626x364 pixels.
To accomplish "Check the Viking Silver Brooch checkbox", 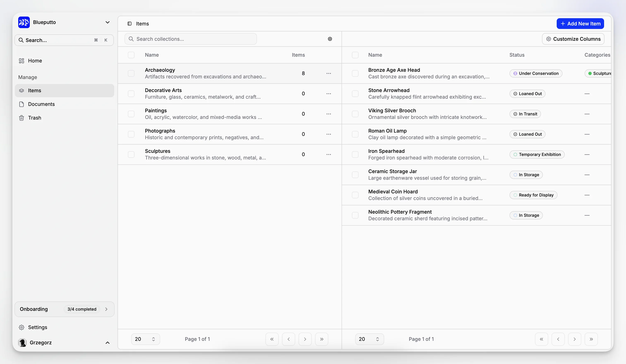I will (x=355, y=114).
